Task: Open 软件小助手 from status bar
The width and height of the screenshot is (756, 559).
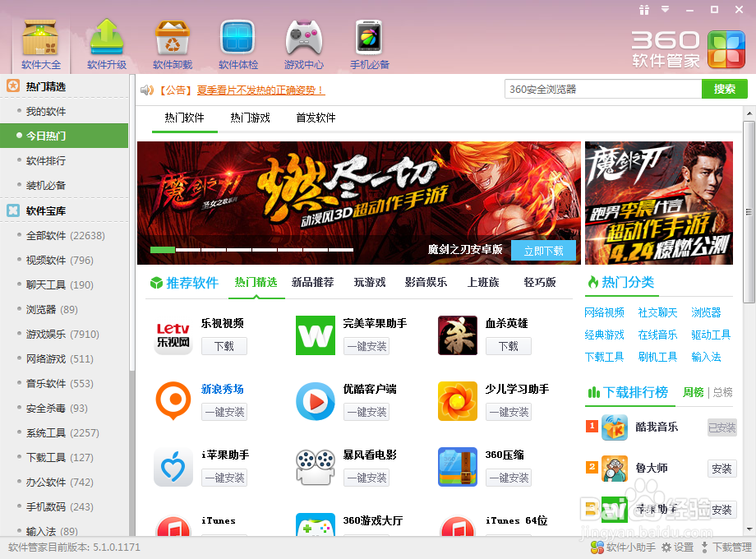Action: (x=623, y=547)
